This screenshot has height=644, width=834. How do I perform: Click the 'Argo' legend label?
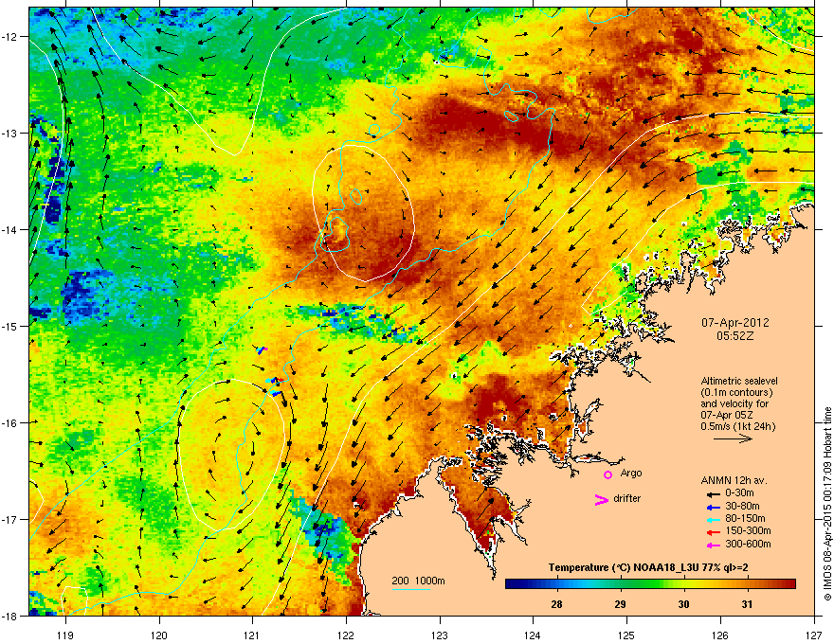click(631, 473)
